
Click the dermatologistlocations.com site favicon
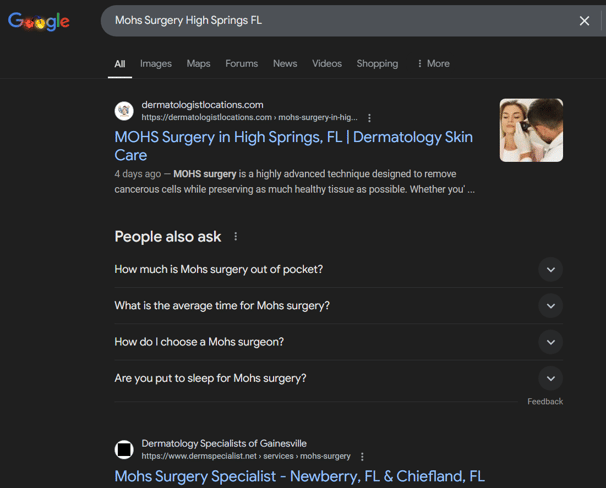[x=124, y=111]
